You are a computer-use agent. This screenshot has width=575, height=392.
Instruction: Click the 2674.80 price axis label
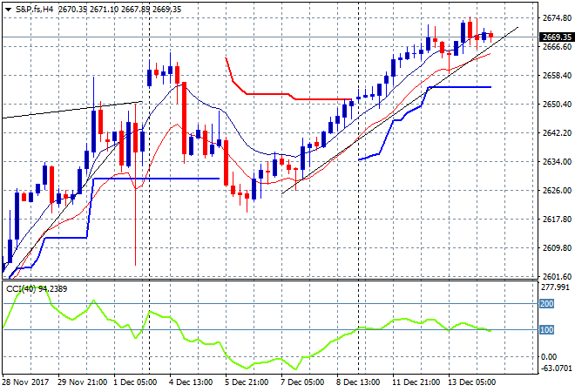556,17
